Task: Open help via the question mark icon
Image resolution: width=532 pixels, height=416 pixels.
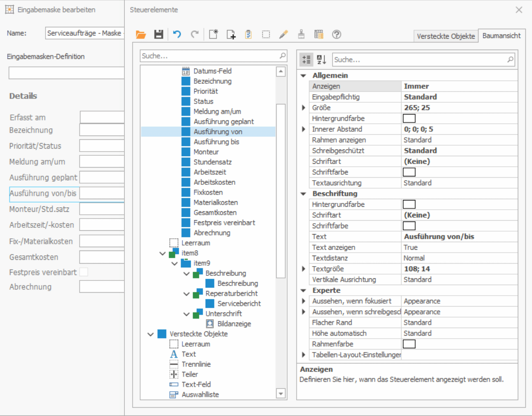Action: pyautogui.click(x=336, y=35)
